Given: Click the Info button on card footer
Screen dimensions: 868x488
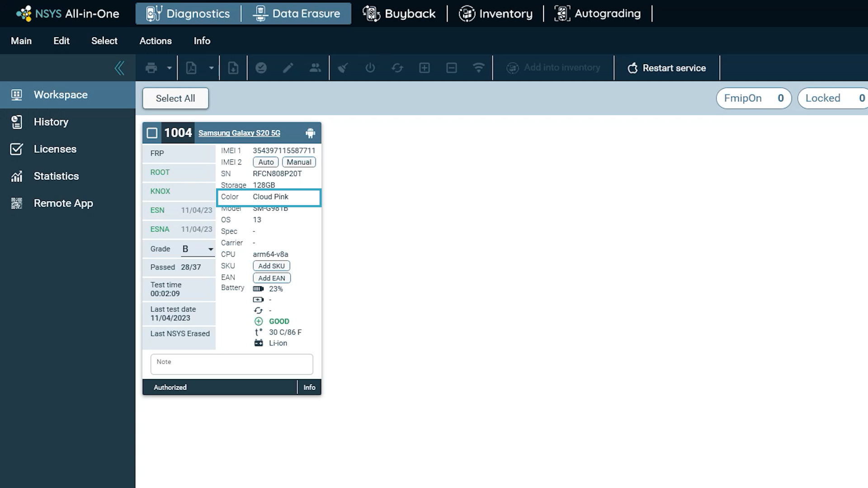Looking at the screenshot, I should (x=309, y=387).
